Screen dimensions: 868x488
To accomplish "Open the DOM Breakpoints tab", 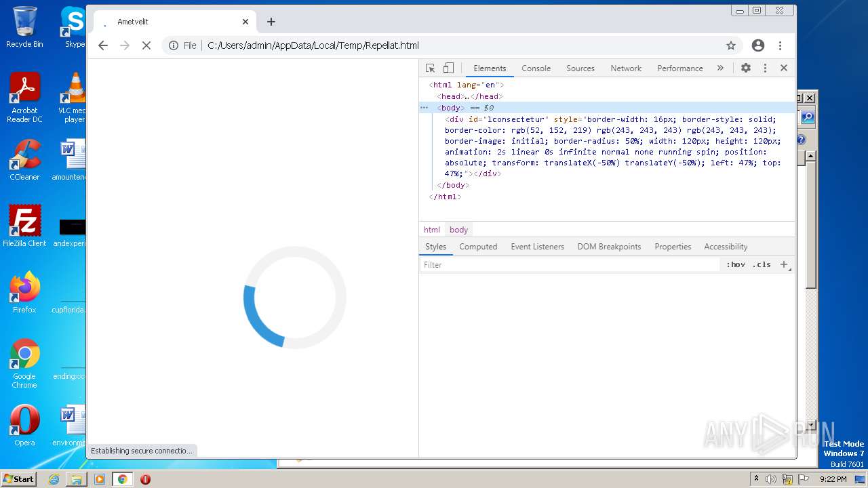I will 609,247.
